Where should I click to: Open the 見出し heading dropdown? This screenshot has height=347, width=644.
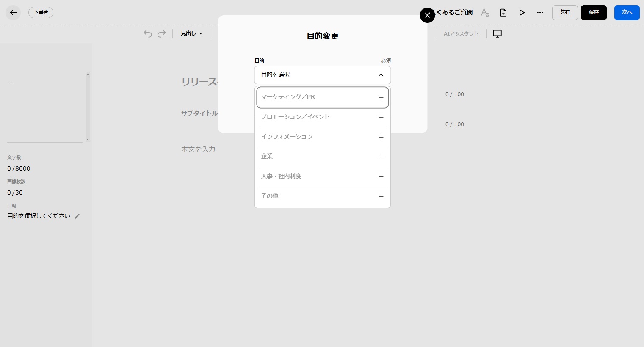pyautogui.click(x=191, y=33)
